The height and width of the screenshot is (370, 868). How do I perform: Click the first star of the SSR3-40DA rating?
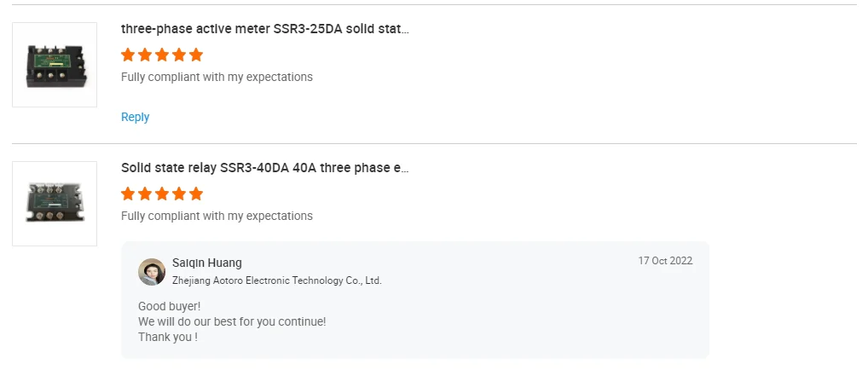pos(128,194)
